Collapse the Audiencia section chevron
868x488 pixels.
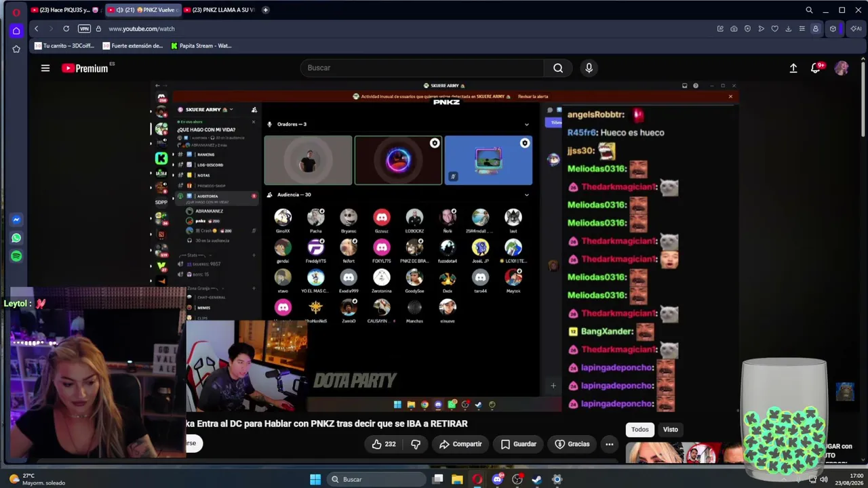(x=526, y=195)
